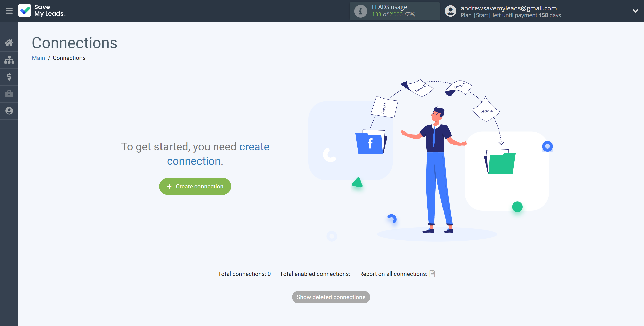Click the Main breadcrumb link
The width and height of the screenshot is (644, 326).
tap(38, 57)
